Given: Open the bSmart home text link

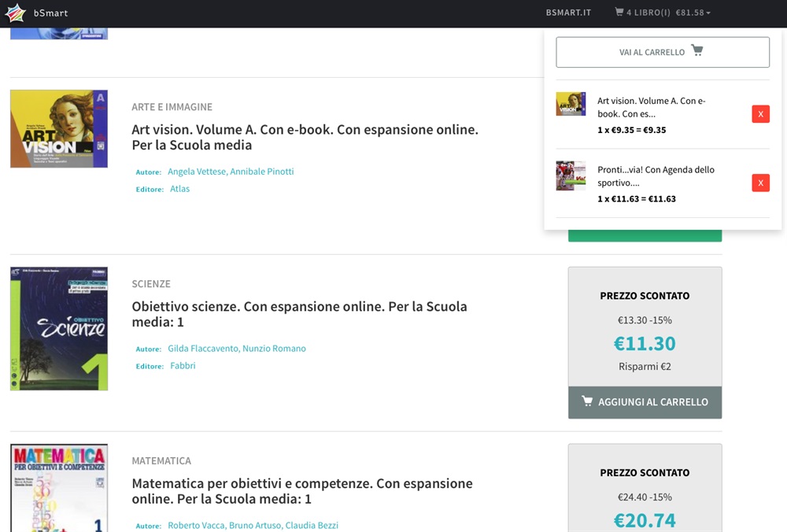Looking at the screenshot, I should (x=50, y=13).
